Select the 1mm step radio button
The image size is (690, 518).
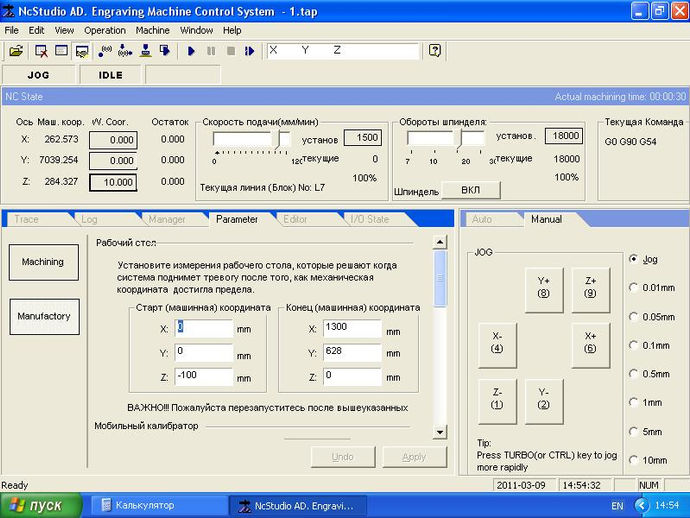click(634, 402)
